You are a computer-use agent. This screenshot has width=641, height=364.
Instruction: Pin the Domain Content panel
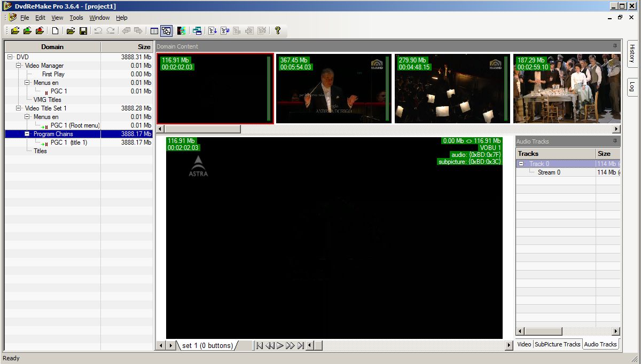615,46
